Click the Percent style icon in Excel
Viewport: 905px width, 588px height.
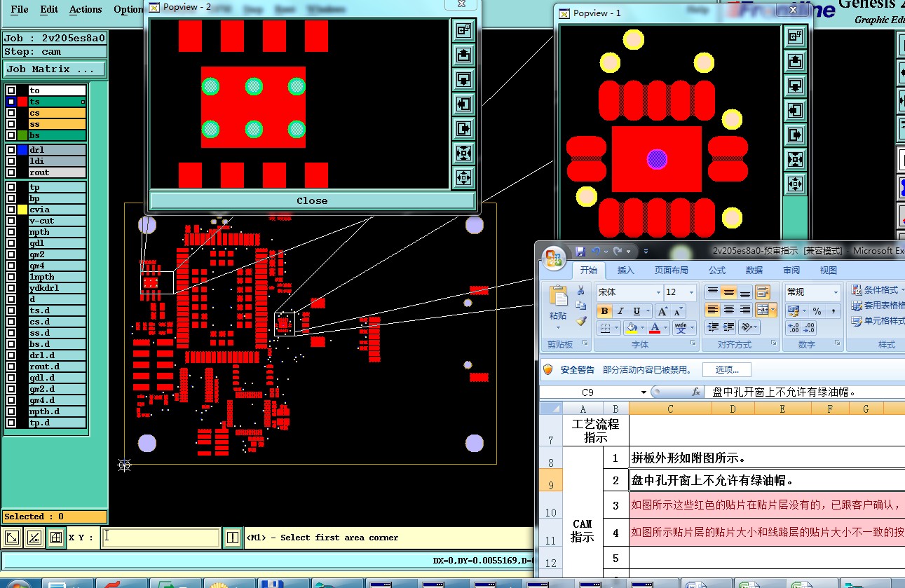pos(817,310)
